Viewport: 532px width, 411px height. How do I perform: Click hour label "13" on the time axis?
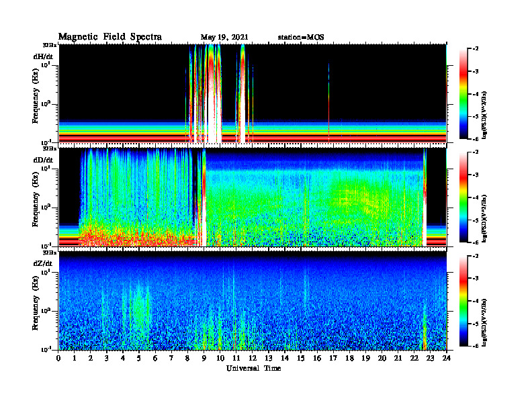click(x=269, y=359)
